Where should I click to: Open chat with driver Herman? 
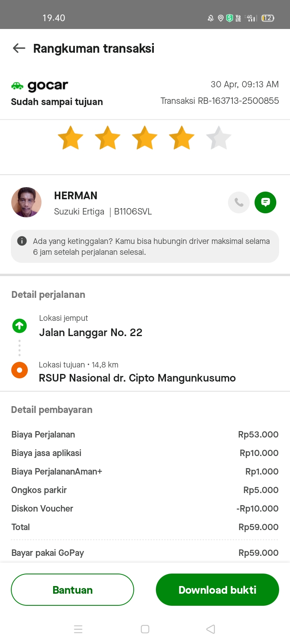(265, 202)
